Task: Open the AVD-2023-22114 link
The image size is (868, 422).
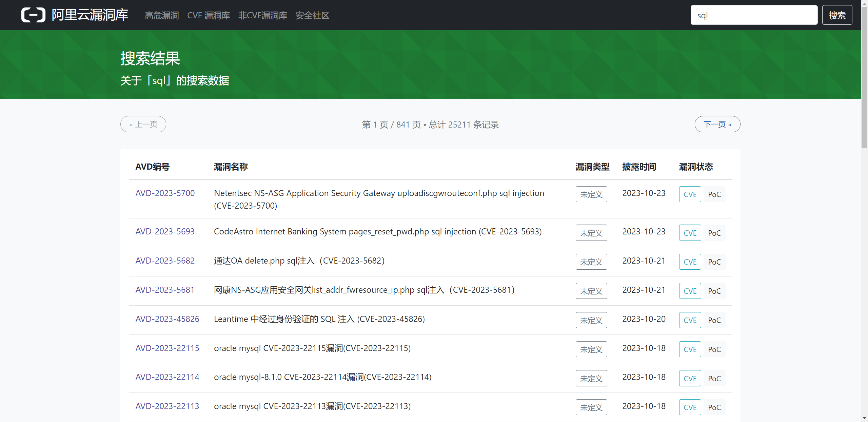Action: (x=167, y=377)
